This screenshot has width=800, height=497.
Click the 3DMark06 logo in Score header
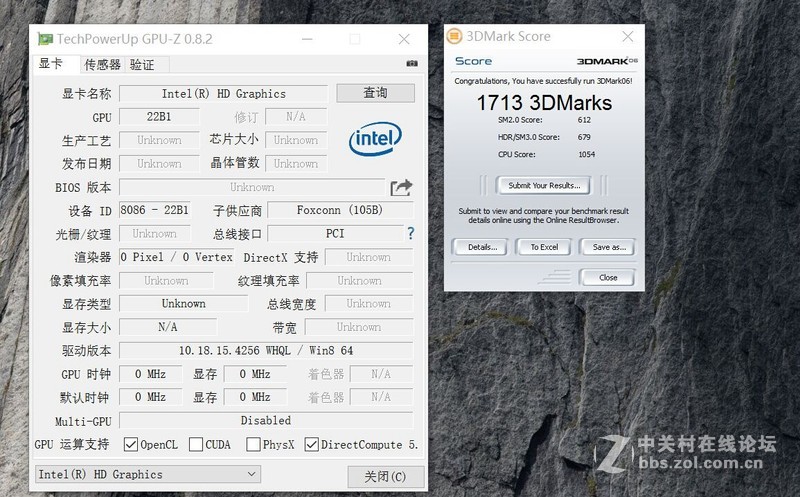[x=606, y=61]
